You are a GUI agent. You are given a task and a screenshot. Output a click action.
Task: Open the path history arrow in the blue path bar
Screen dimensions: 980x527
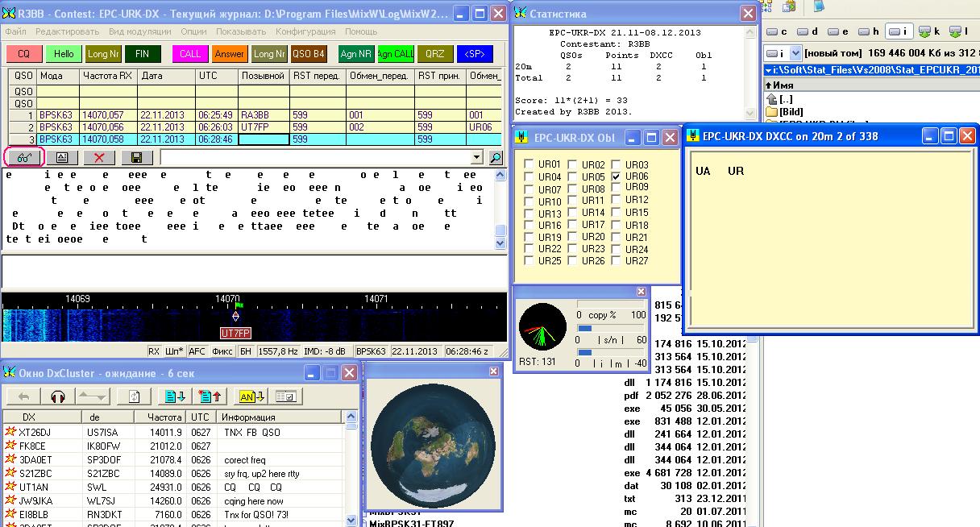tap(768, 70)
